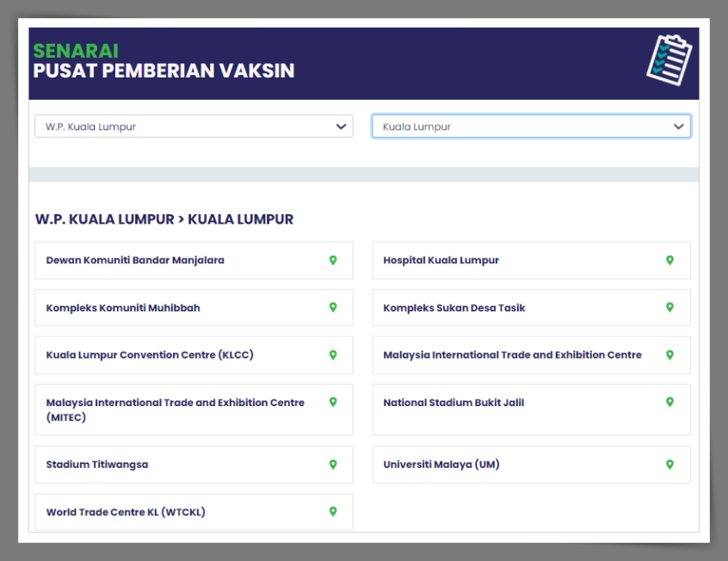Click location pin next to Hospital Kuala Lumpur

pos(669,261)
